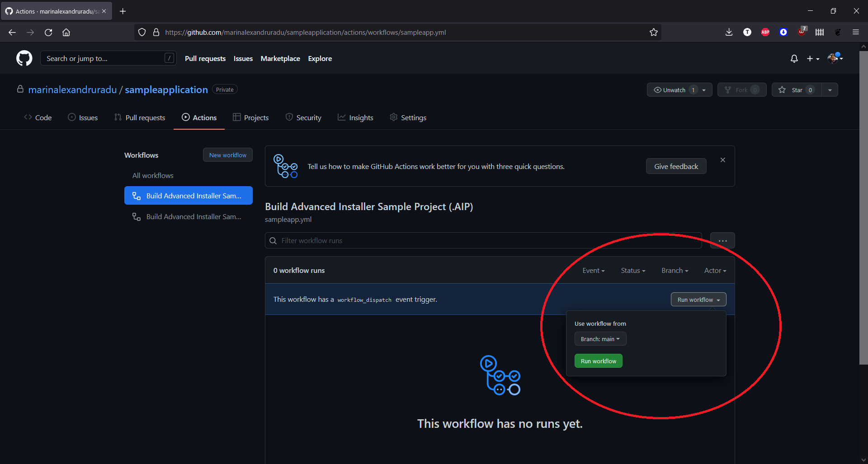Open the Branch: main selector

[600, 339]
